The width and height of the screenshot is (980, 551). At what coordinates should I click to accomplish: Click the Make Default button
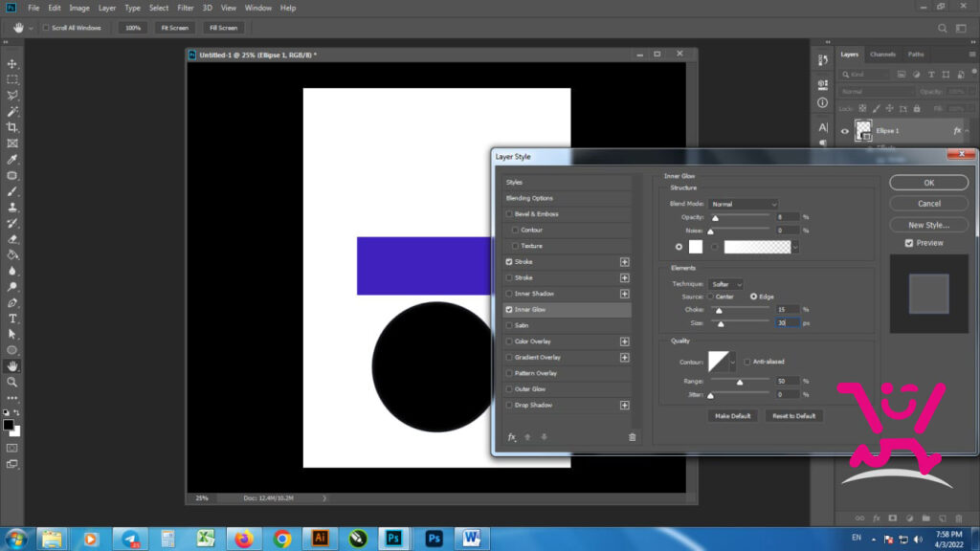[x=732, y=416]
